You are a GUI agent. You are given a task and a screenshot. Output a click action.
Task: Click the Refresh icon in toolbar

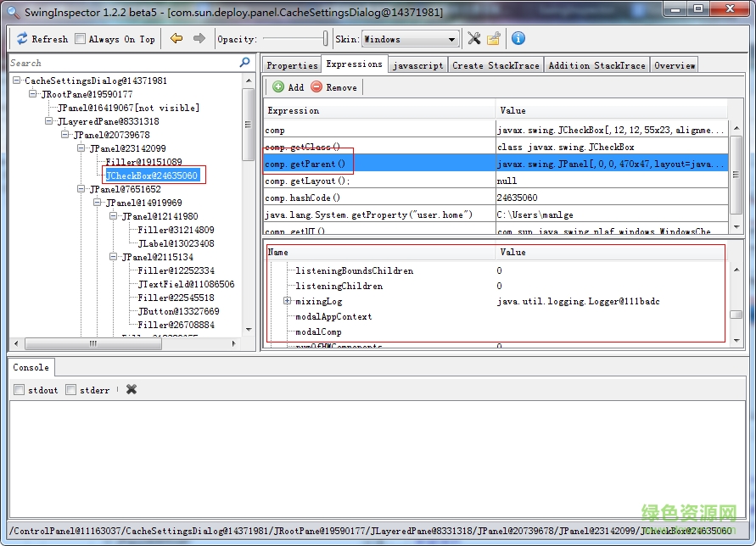pos(24,38)
